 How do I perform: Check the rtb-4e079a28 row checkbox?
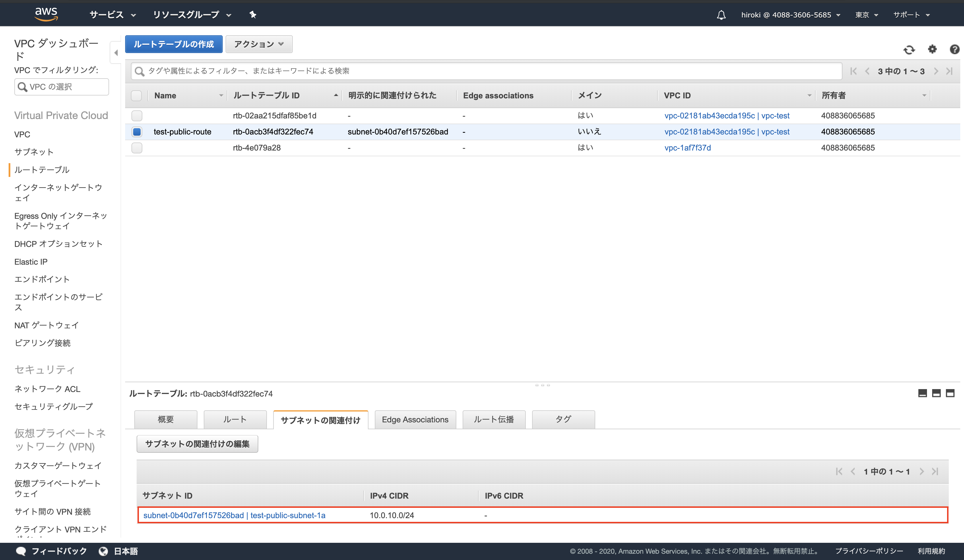click(137, 148)
